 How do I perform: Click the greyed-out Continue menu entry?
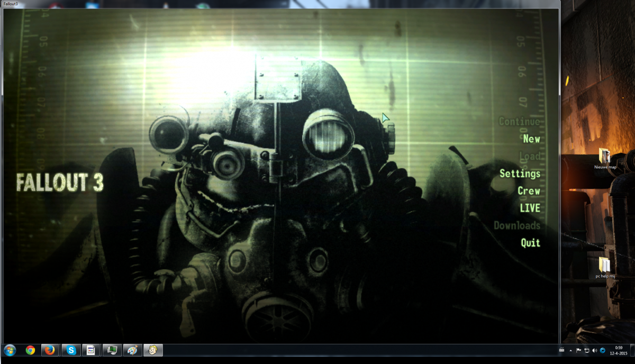[519, 121]
